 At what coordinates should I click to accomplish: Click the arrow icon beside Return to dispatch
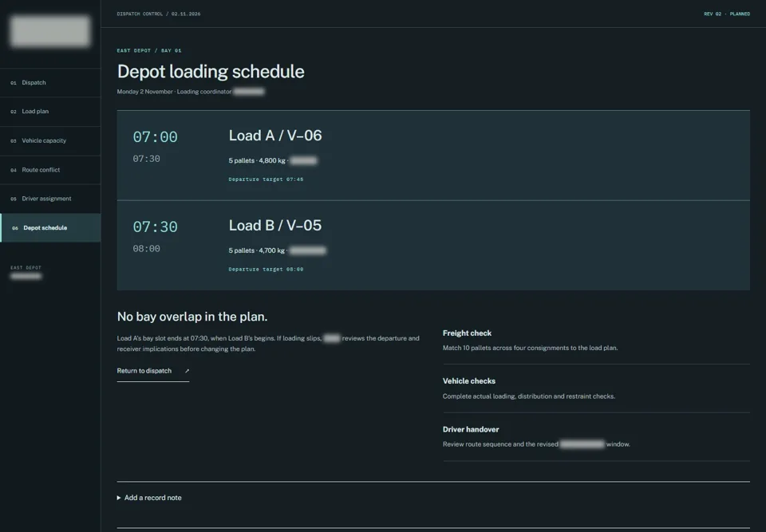187,371
